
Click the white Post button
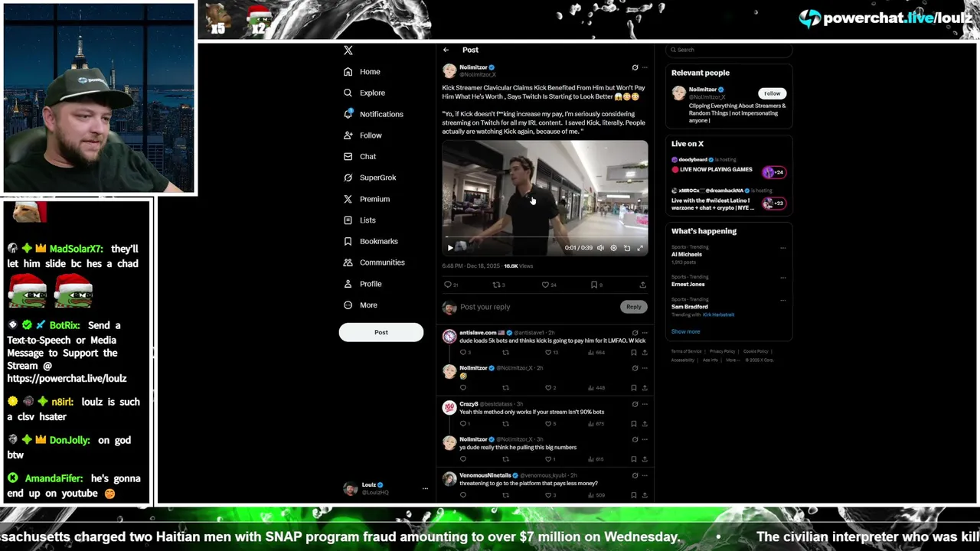(381, 332)
